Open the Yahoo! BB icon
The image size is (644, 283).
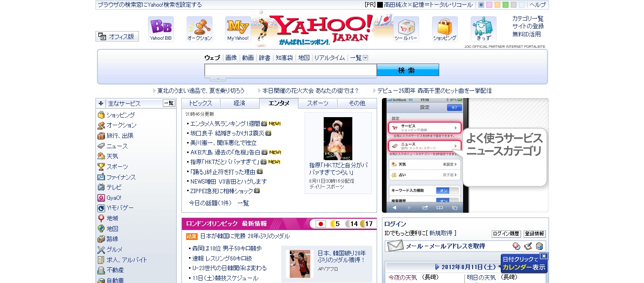pyautogui.click(x=160, y=29)
